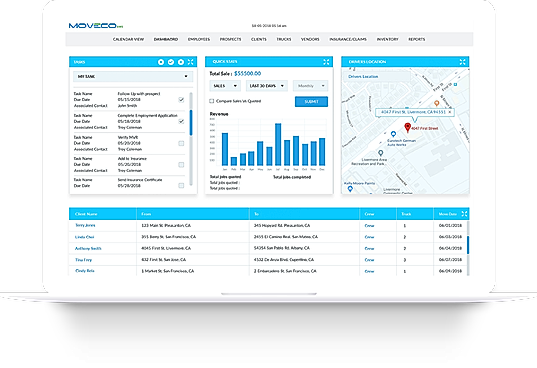Click the Kelly Moore Paints map pin
Image resolution: width=537 pixels, height=368 pixels.
(350, 189)
